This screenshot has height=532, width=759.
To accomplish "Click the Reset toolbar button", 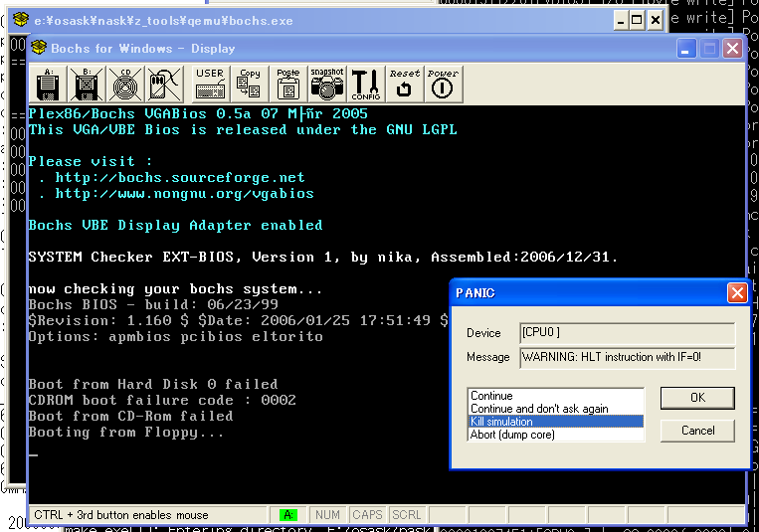I will click(x=404, y=85).
